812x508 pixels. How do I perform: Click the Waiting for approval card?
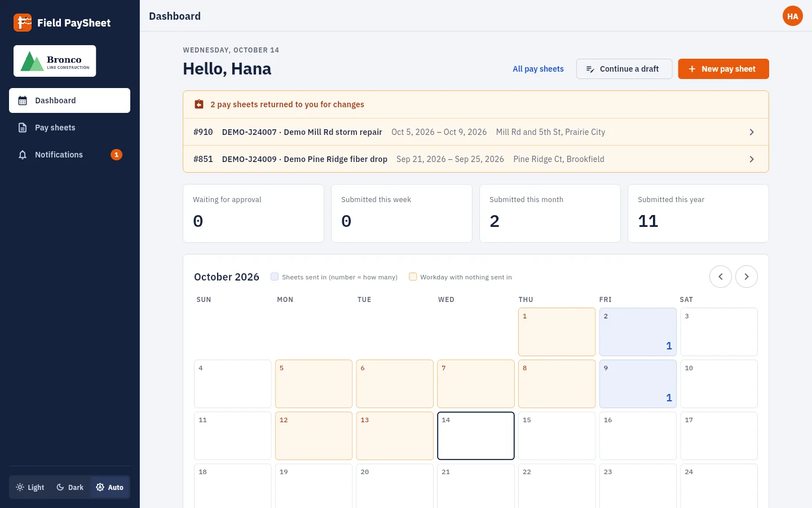point(253,213)
